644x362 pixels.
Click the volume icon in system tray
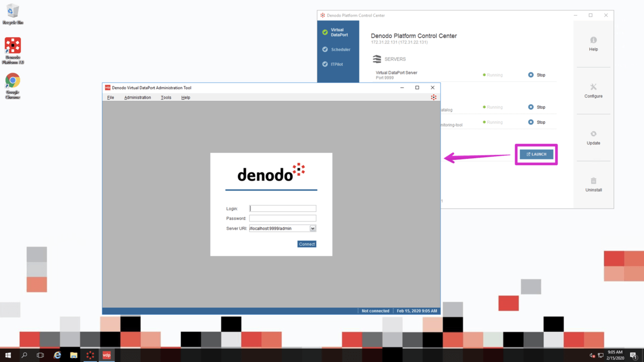click(592, 355)
